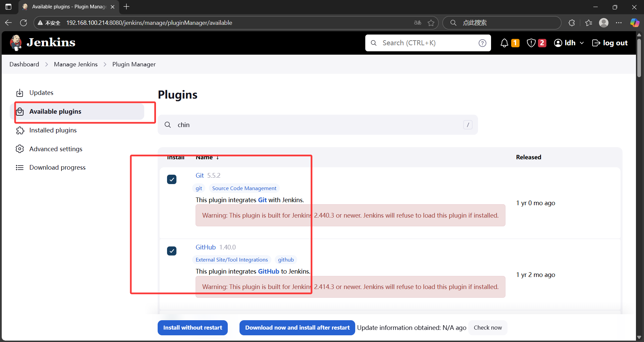
Task: Click the Advanced settings gear icon
Action: pos(20,149)
